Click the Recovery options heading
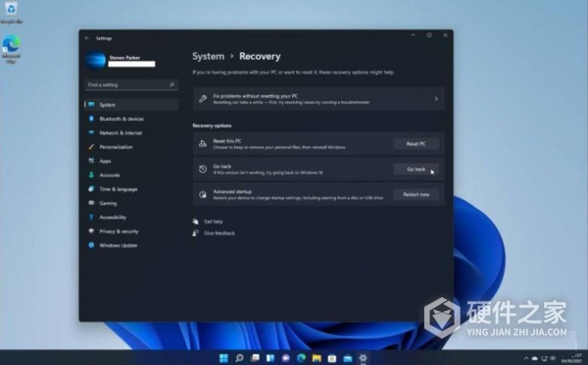 (212, 126)
